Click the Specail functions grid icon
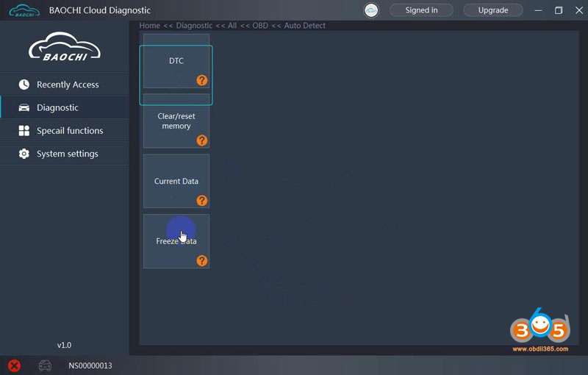 (x=24, y=130)
